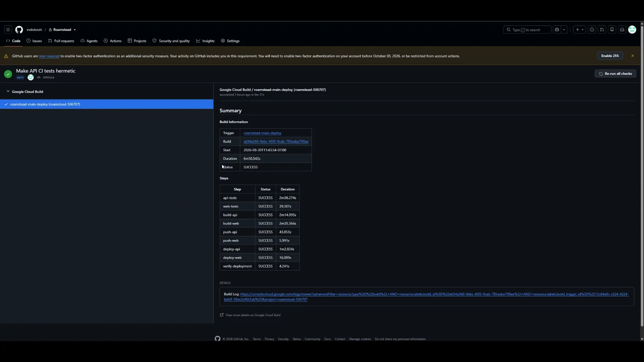Click the GitHub mark in the footer
The height and width of the screenshot is (362, 644).
[218, 339]
